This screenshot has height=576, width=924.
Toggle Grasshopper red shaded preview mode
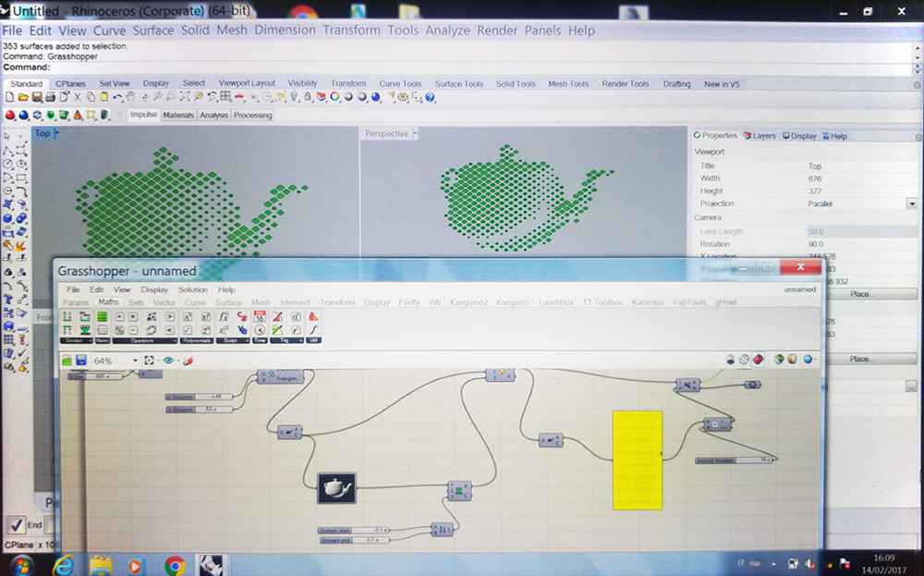758,360
